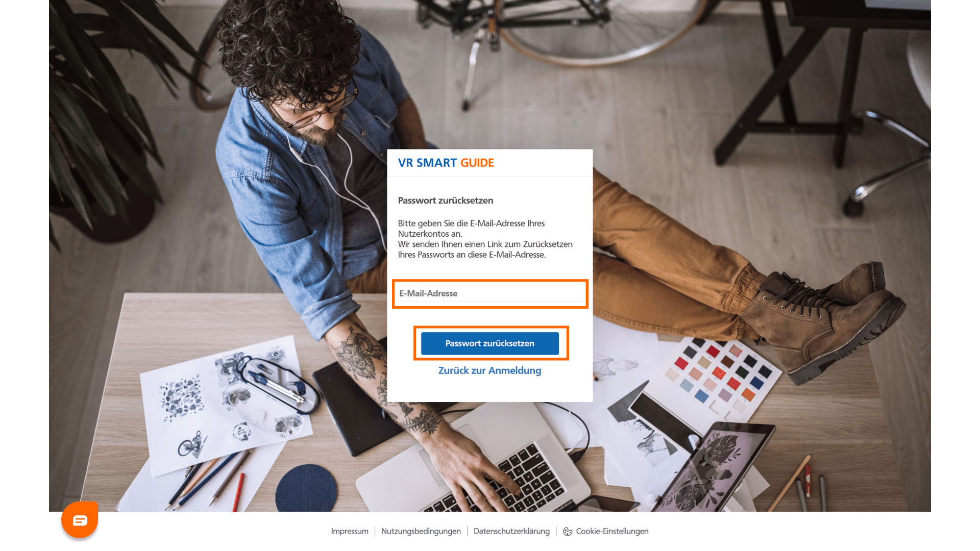980x551 pixels.
Task: Click the VR SMART GUIDE logo
Action: [x=446, y=163]
